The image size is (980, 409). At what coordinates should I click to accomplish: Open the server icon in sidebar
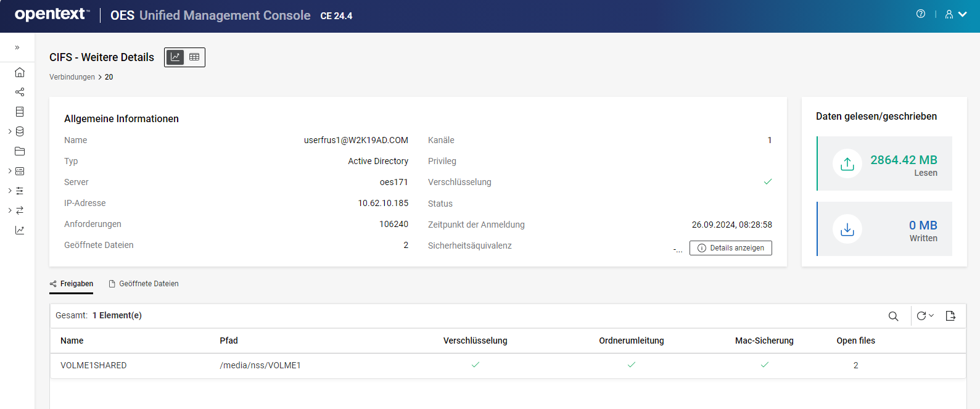(20, 112)
